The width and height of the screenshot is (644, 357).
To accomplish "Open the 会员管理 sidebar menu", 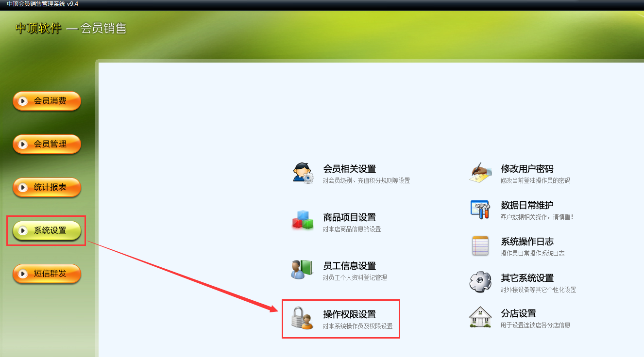I will point(47,144).
